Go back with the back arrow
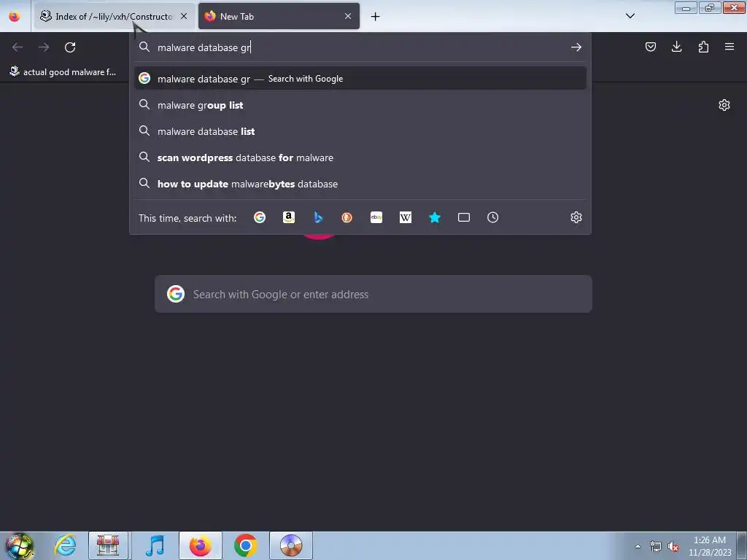Screen dimensions: 747x560 click(x=18, y=47)
